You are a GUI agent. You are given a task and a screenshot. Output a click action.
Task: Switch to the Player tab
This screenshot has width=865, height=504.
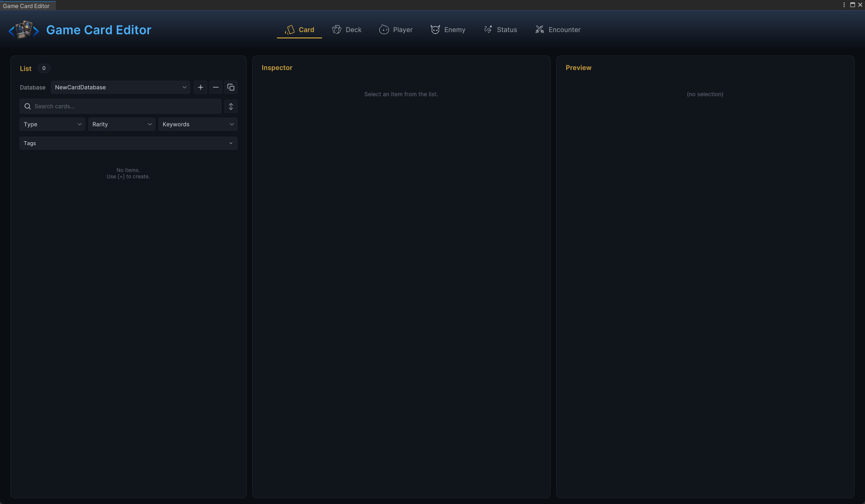[396, 29]
